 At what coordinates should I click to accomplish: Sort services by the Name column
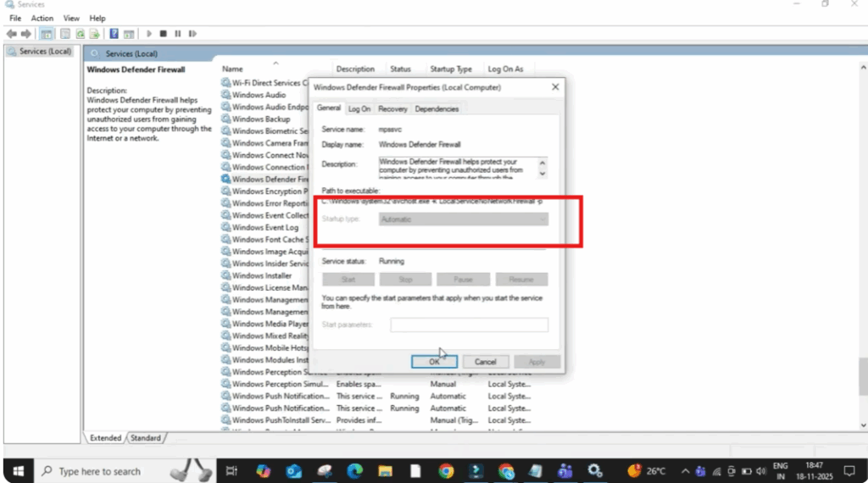(x=232, y=69)
